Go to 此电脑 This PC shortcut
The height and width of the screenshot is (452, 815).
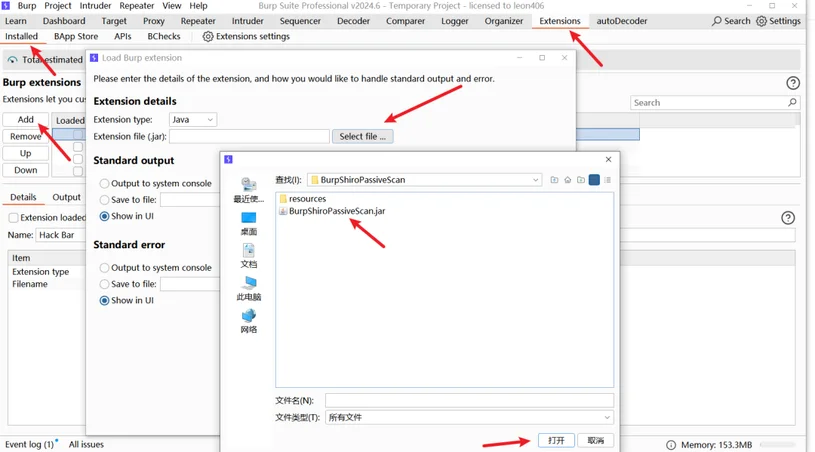[248, 289]
